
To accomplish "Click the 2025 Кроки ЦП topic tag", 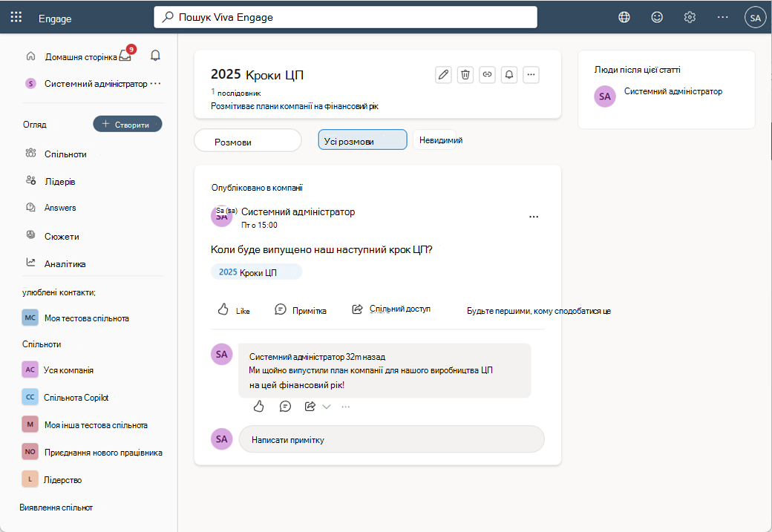I will tap(256, 272).
